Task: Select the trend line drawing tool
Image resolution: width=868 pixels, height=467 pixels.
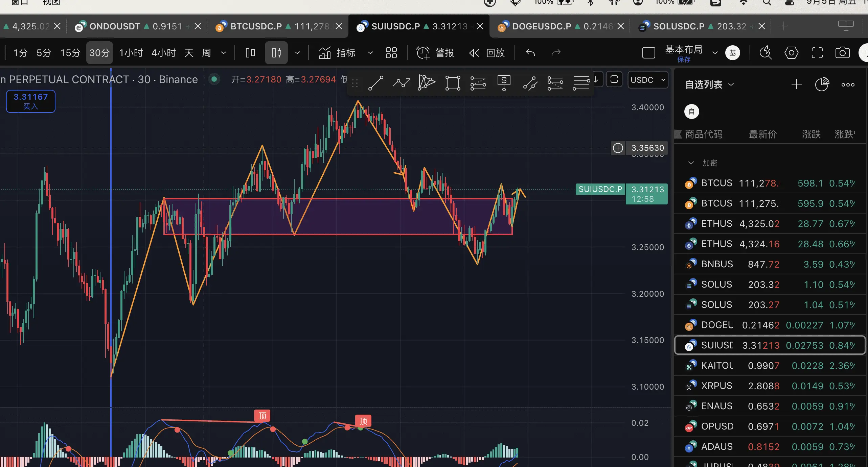Action: pos(375,83)
